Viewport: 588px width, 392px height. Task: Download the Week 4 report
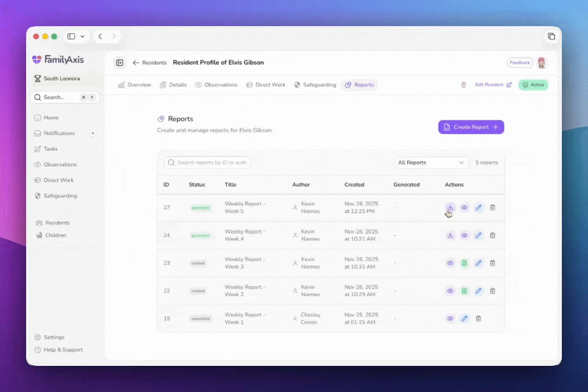450,235
